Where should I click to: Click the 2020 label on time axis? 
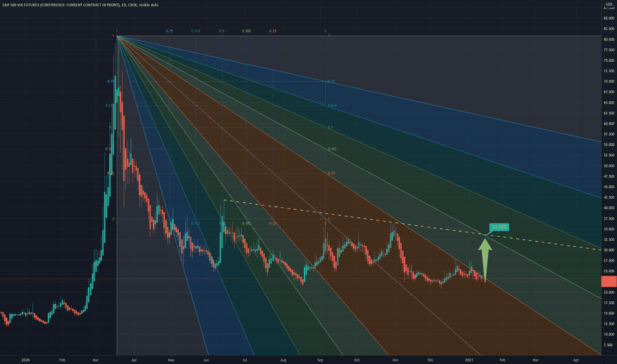(26, 359)
